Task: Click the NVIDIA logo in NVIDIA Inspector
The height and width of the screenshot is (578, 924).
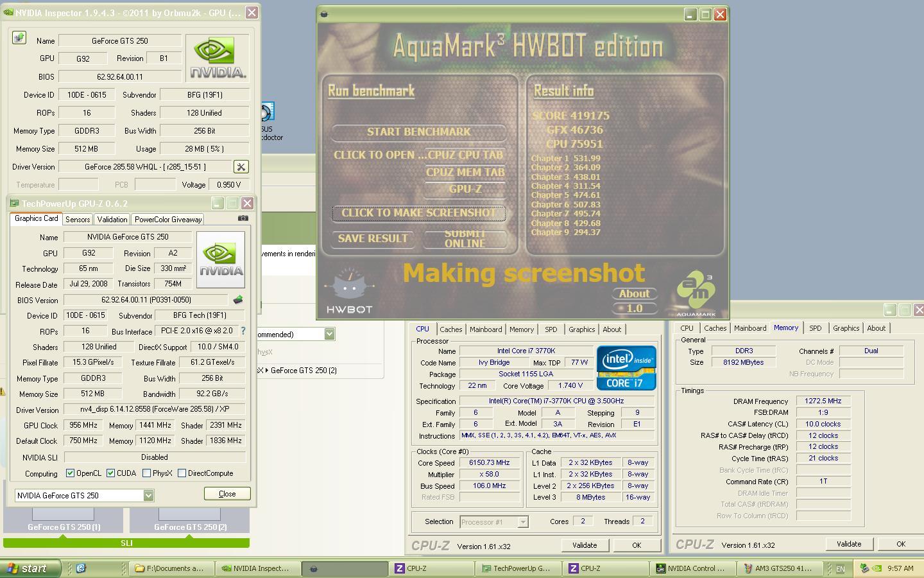Action: coord(218,58)
